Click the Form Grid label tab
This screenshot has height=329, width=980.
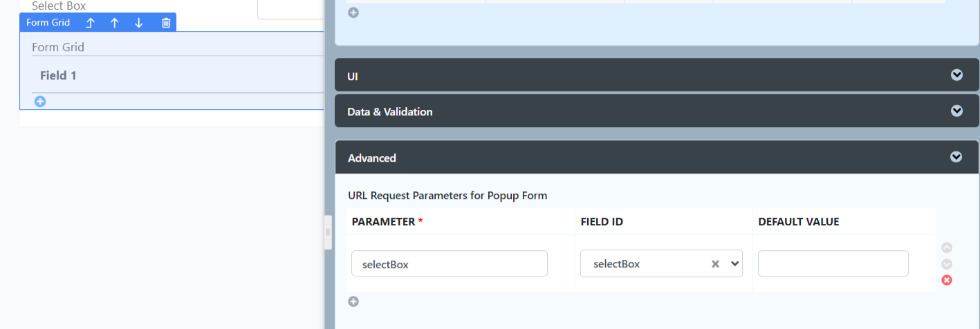pos(48,23)
